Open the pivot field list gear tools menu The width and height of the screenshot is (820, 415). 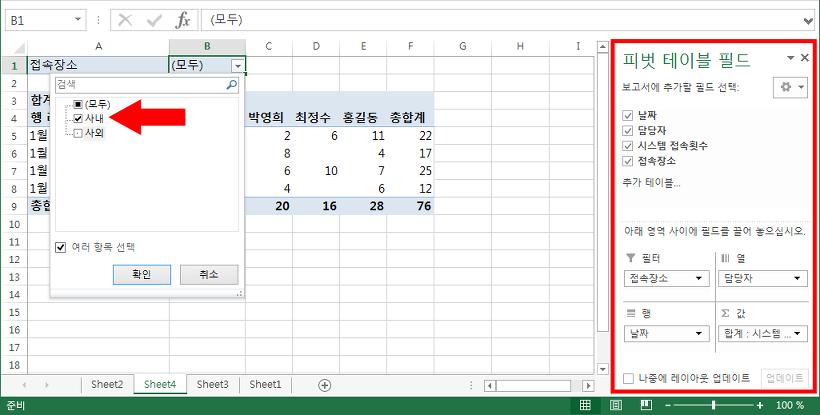[x=790, y=87]
